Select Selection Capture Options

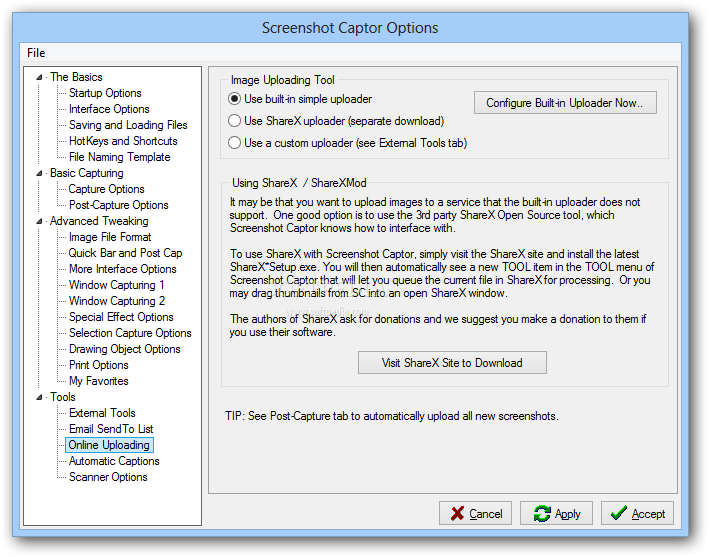130,333
